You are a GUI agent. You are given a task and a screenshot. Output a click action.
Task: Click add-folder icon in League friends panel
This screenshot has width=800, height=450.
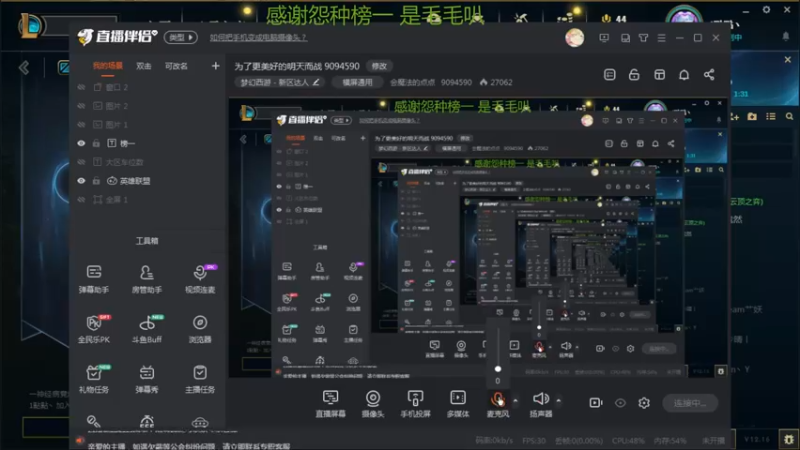point(752,117)
